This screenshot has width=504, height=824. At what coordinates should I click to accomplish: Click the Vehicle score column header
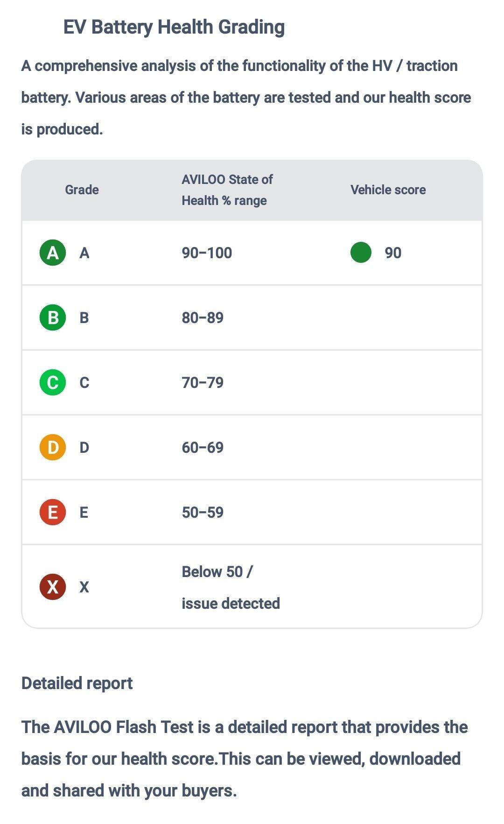pos(388,190)
